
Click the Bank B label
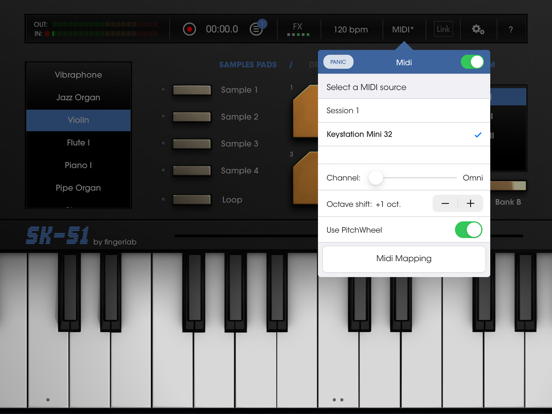(x=508, y=202)
